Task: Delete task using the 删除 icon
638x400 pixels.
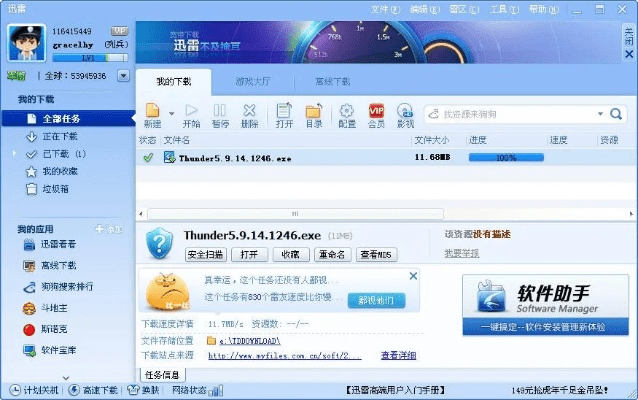Action: (249, 110)
